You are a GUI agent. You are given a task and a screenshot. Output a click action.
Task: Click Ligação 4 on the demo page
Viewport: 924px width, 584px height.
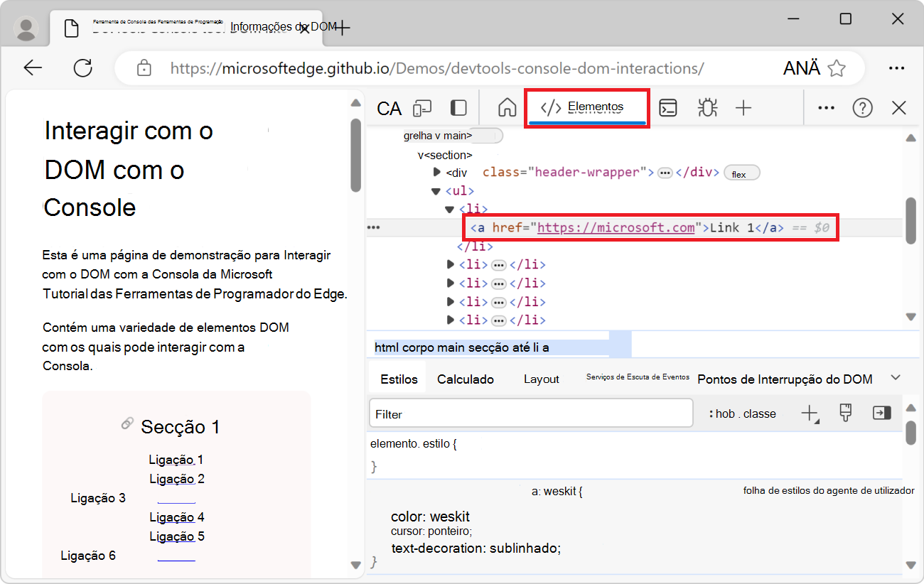(x=176, y=517)
